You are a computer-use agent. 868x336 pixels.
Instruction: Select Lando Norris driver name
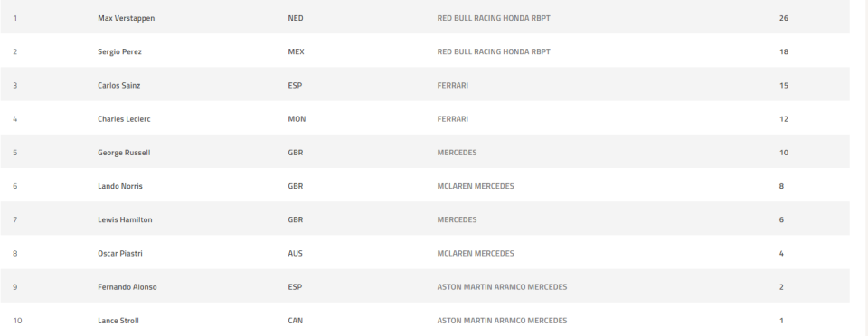(x=120, y=186)
